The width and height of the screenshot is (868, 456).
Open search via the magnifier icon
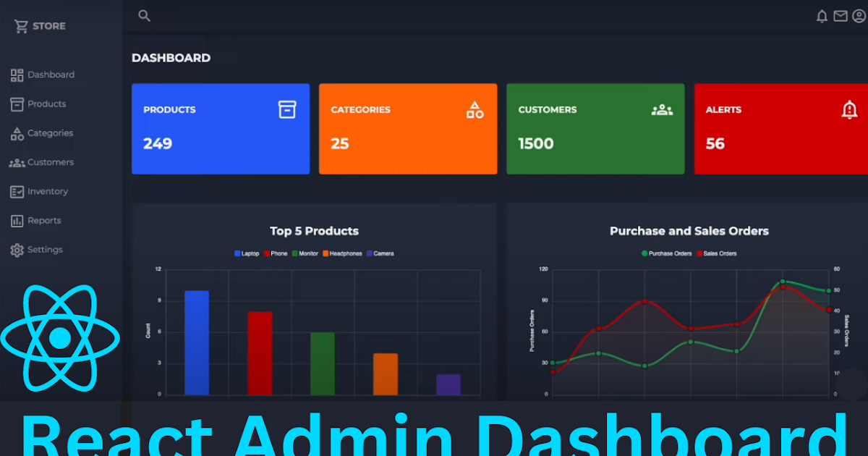[x=144, y=16]
